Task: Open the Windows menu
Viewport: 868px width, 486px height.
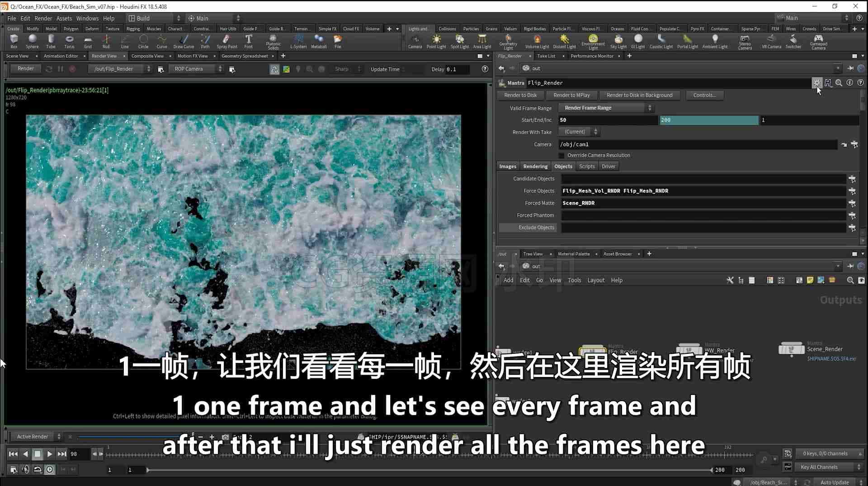Action: point(87,18)
